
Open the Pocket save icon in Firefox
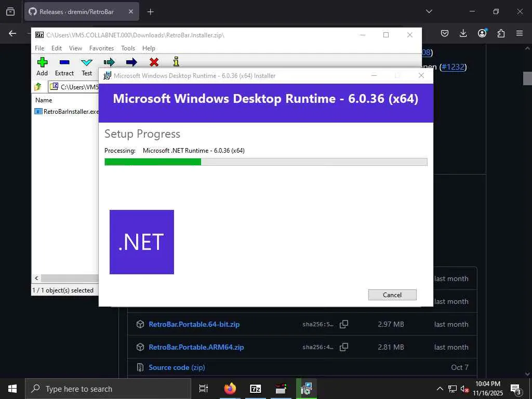445,33
